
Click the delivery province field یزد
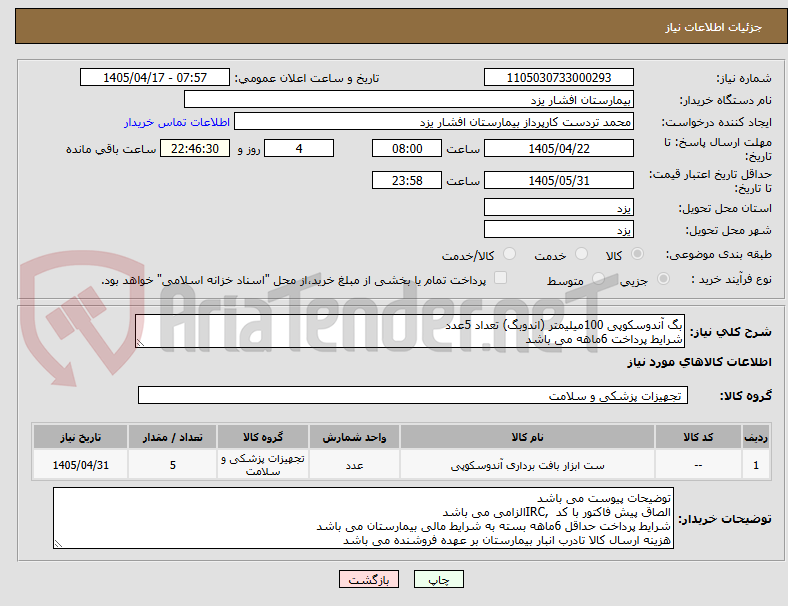pos(558,207)
